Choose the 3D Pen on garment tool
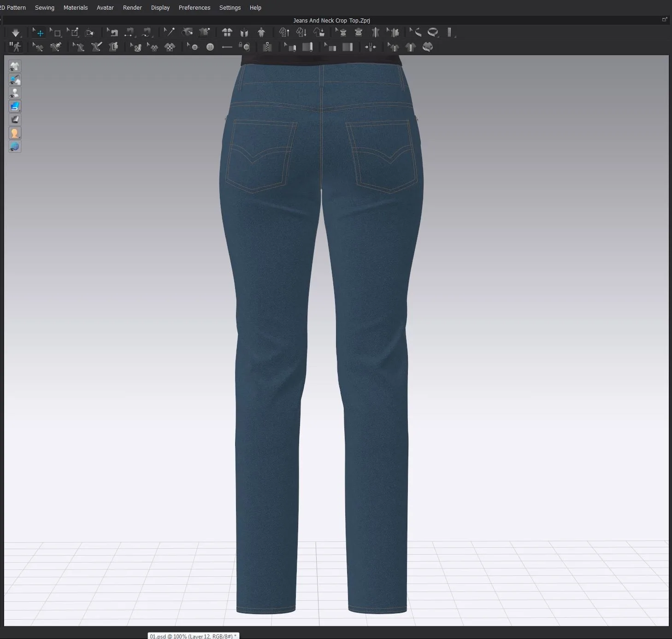Viewport: 672px width, 639px height. click(x=55, y=47)
